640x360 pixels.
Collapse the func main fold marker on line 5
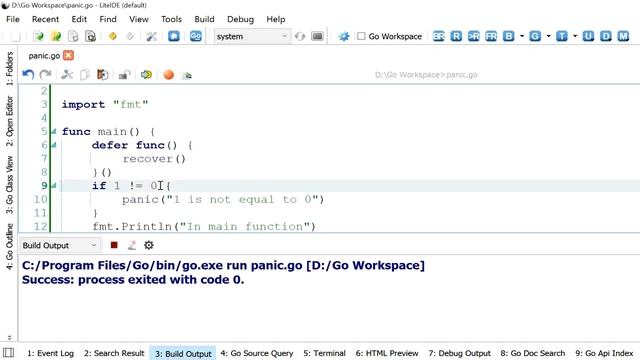coord(53,131)
